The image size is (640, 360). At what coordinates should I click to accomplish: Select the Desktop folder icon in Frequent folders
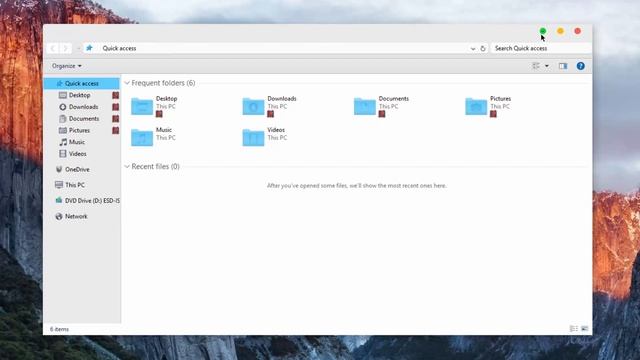click(x=142, y=106)
